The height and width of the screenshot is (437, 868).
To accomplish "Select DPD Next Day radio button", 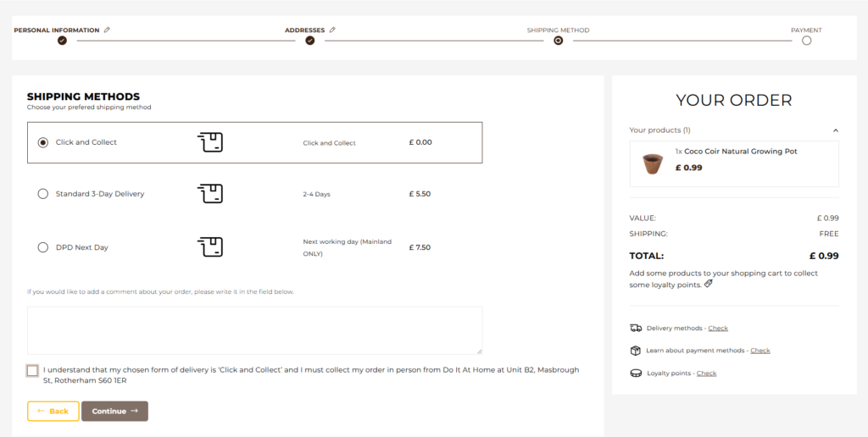I will (x=42, y=247).
